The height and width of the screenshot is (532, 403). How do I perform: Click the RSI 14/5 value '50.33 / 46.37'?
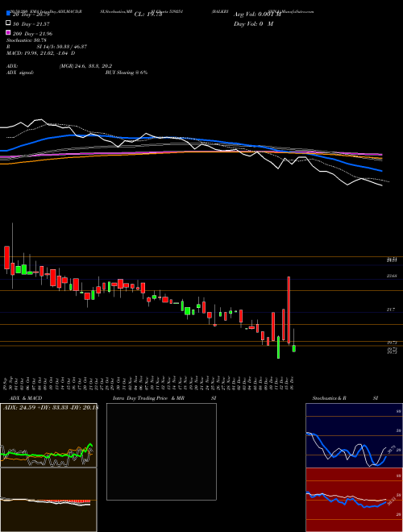[71, 47]
